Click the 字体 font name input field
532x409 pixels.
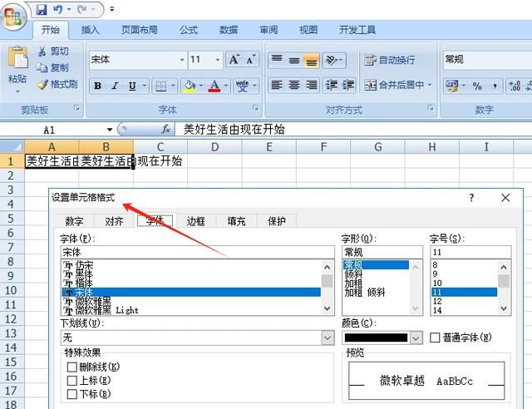pyautogui.click(x=198, y=252)
